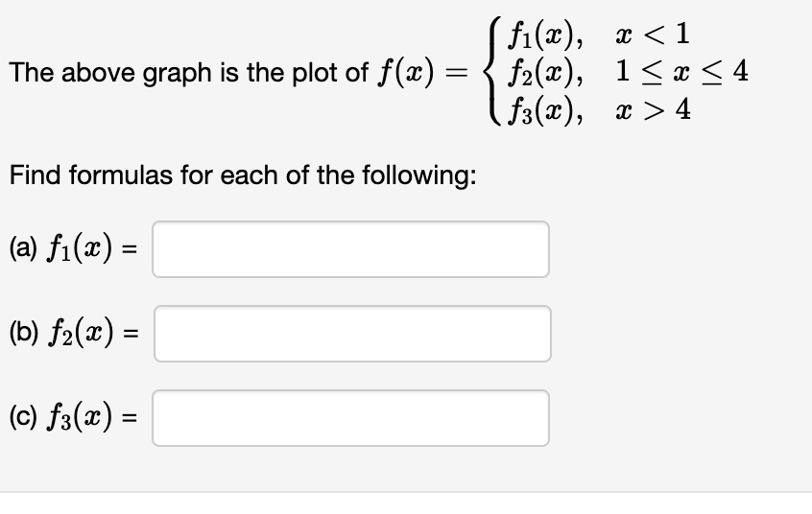Click the 1 ≤ x ≤ 4 condition
This screenshot has width=812, height=514.
(682, 71)
